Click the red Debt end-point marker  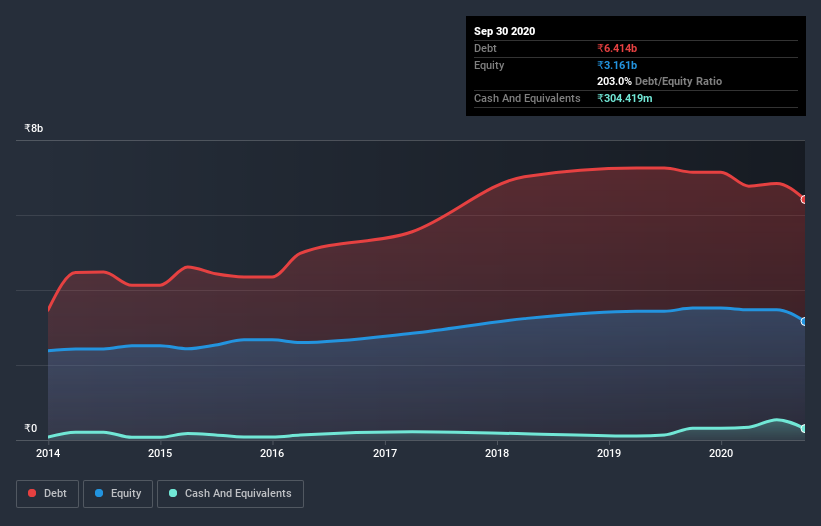pos(804,199)
